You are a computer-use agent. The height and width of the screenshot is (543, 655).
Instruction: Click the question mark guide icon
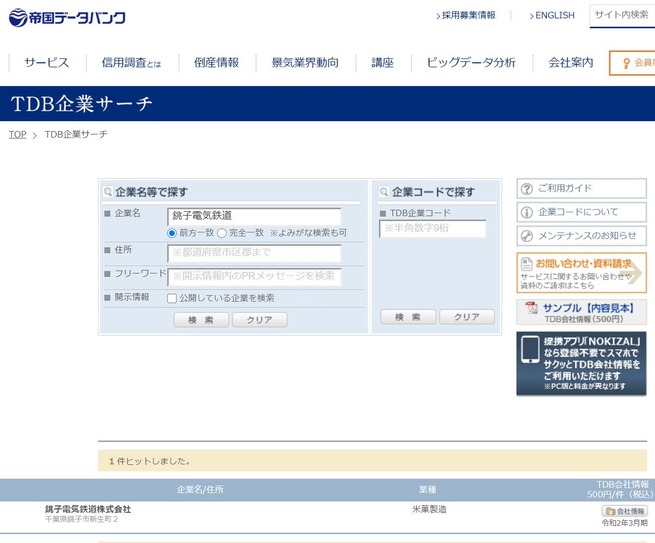coord(527,189)
